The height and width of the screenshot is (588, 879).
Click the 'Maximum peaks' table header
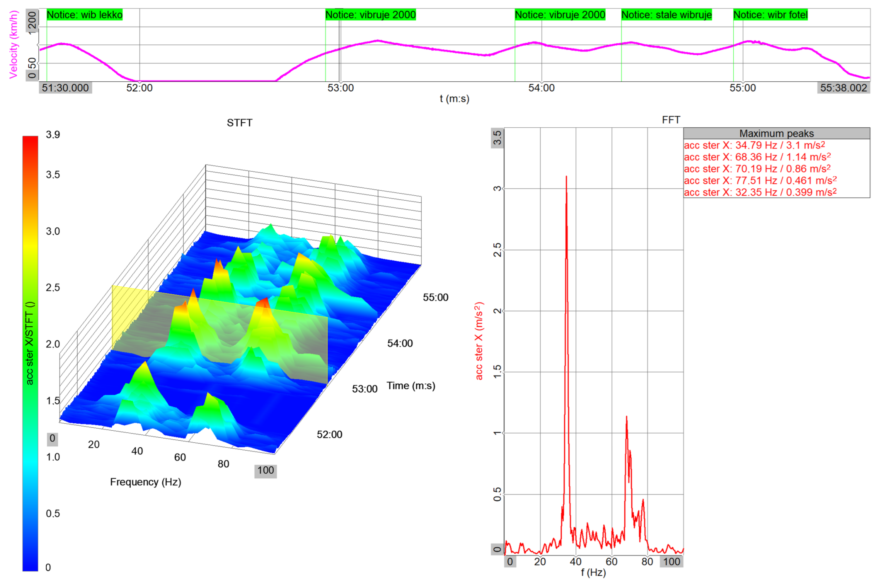pyautogui.click(x=776, y=133)
